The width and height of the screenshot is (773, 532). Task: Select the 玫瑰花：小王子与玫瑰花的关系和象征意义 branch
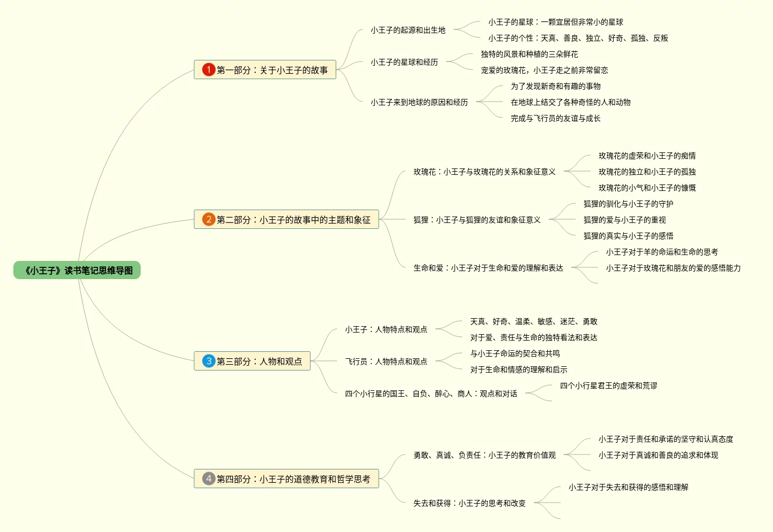(485, 172)
